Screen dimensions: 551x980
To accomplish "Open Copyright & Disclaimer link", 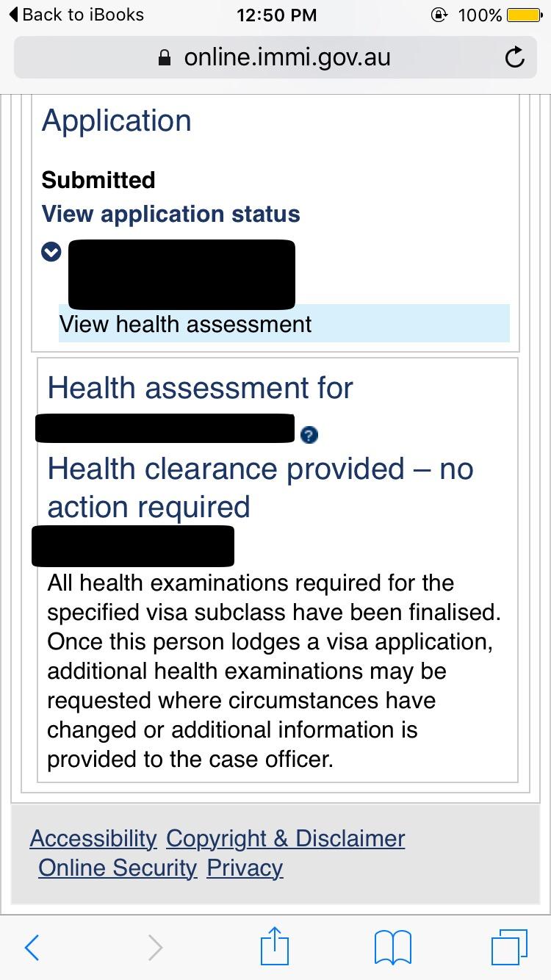I will pos(285,838).
